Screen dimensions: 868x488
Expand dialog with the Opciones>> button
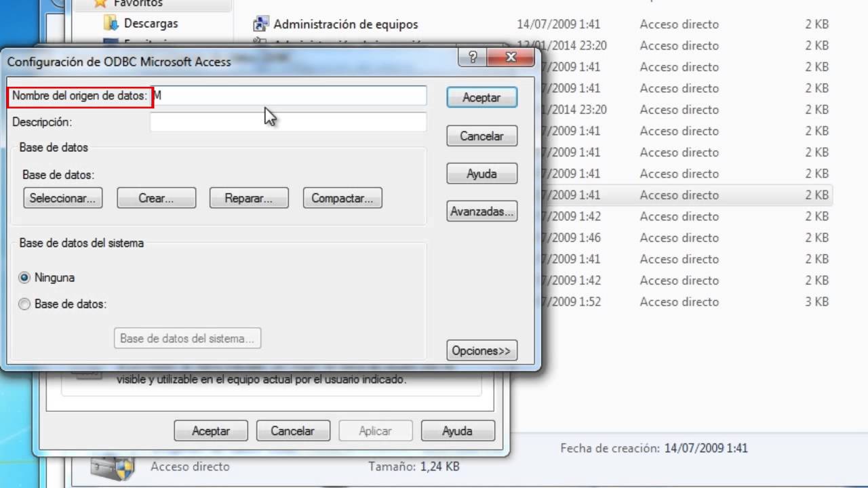[481, 350]
